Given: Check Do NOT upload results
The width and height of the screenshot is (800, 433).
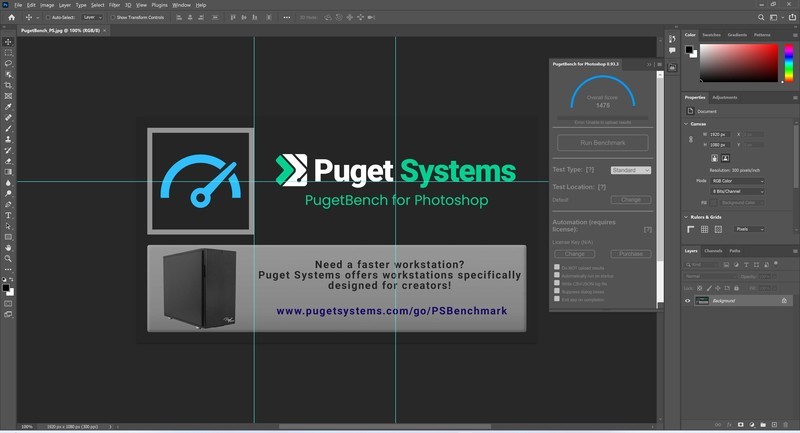Looking at the screenshot, I should point(557,267).
